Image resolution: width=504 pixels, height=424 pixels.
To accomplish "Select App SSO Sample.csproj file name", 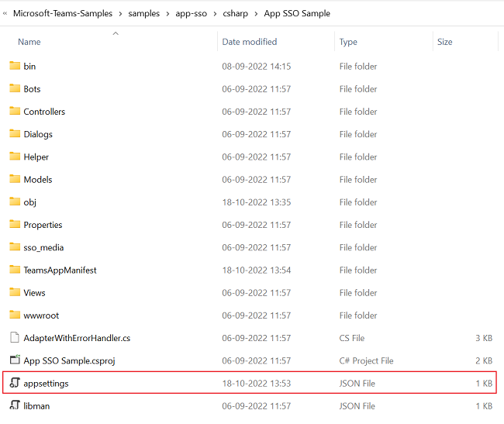I will pos(69,360).
